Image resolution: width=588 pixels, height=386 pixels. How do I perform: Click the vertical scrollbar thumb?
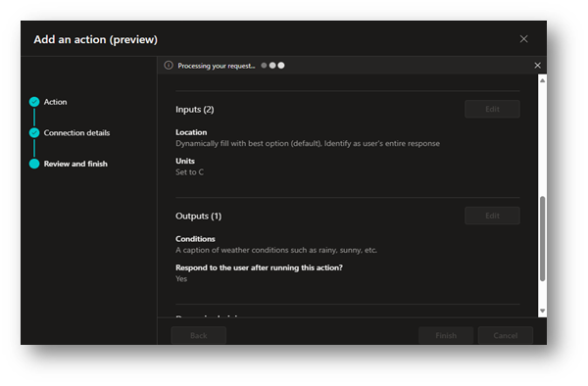pos(542,239)
